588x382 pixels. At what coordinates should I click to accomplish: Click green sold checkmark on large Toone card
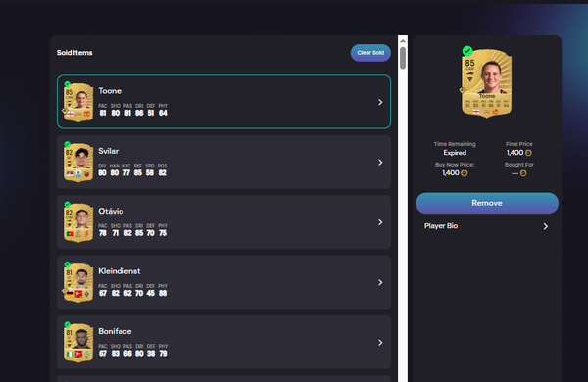coord(467,51)
